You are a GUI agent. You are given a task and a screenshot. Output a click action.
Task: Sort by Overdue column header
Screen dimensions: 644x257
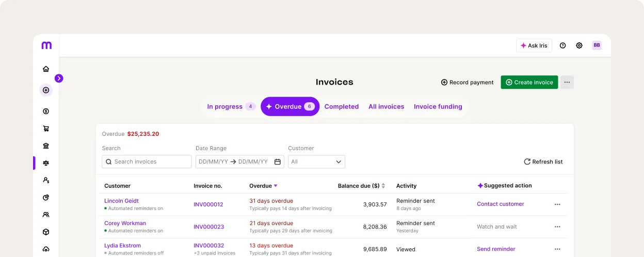[263, 186]
